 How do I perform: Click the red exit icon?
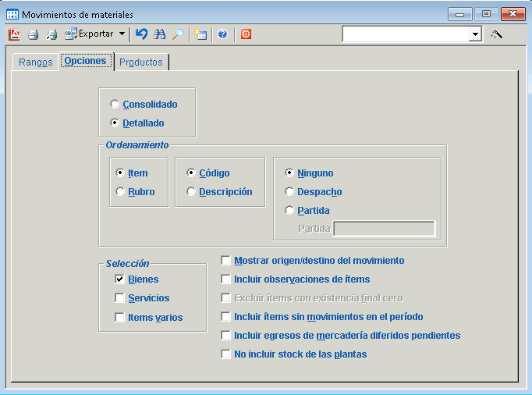point(246,34)
